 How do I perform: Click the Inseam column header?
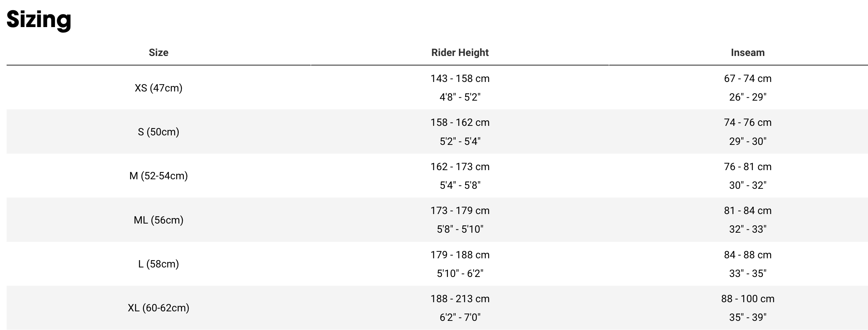748,53
